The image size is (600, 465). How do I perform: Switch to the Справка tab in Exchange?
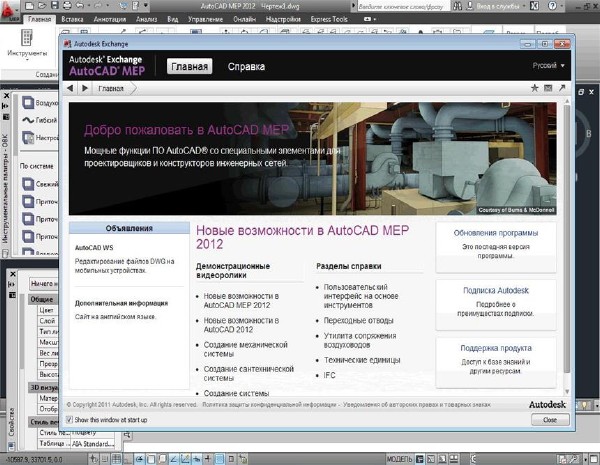[x=246, y=67]
